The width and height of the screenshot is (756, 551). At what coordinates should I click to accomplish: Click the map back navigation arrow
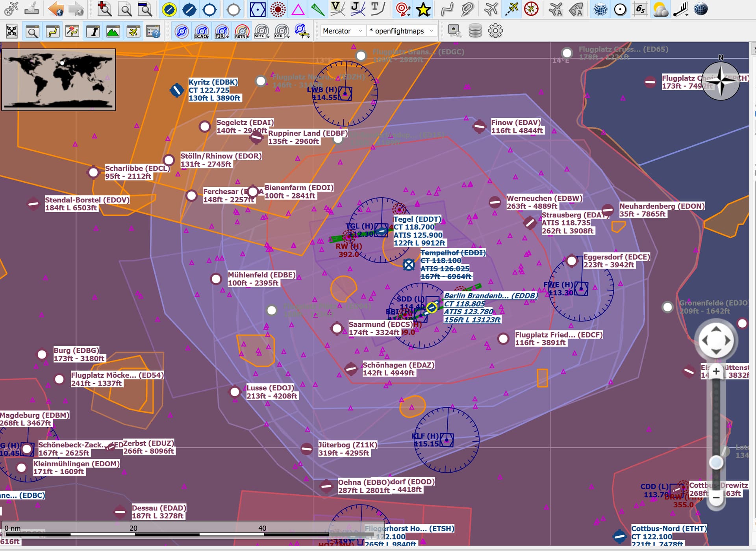pyautogui.click(x=56, y=9)
